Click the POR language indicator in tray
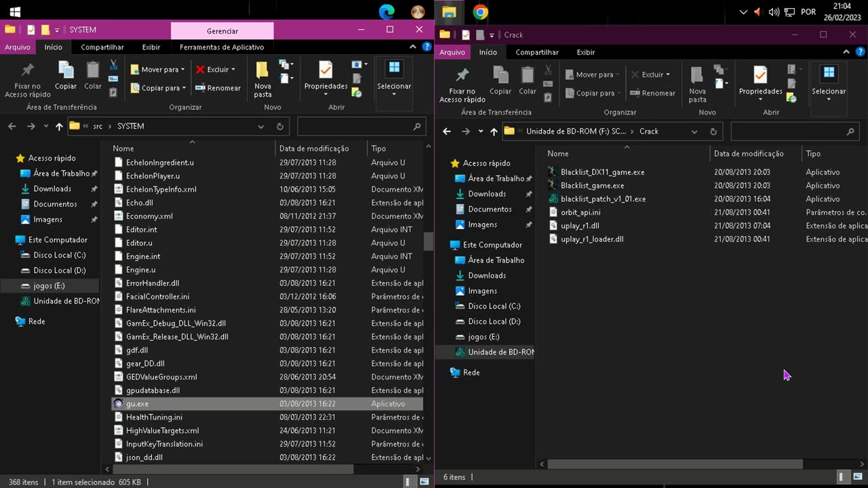 [808, 12]
